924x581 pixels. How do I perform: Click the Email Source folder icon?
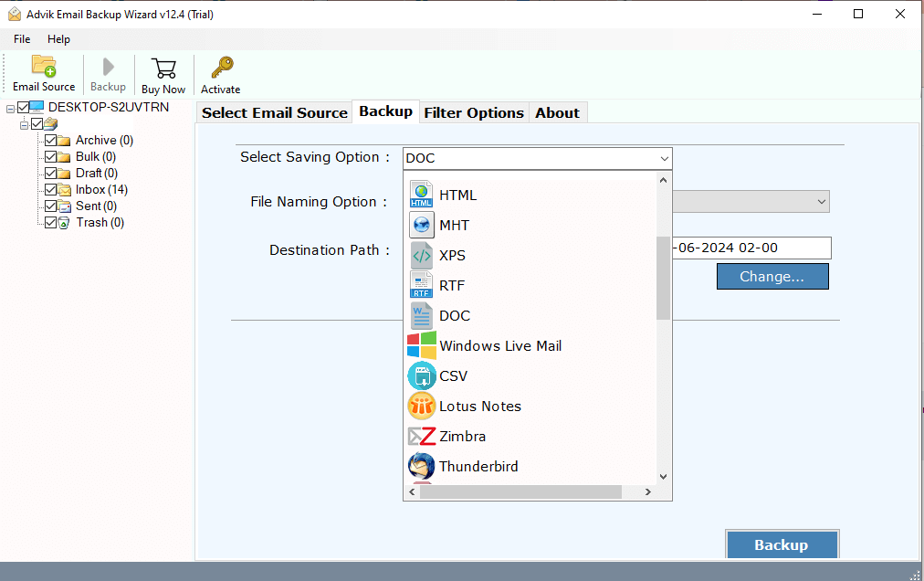pos(44,67)
